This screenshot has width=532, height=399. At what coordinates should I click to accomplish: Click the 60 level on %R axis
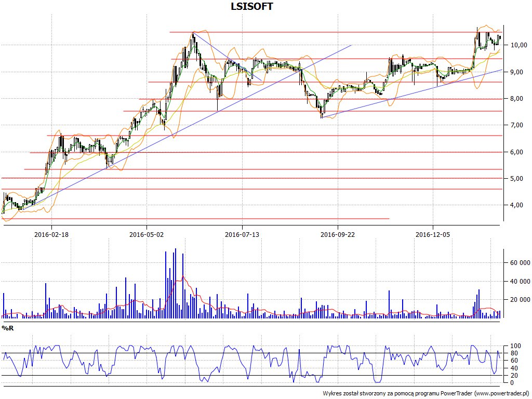(x=514, y=361)
